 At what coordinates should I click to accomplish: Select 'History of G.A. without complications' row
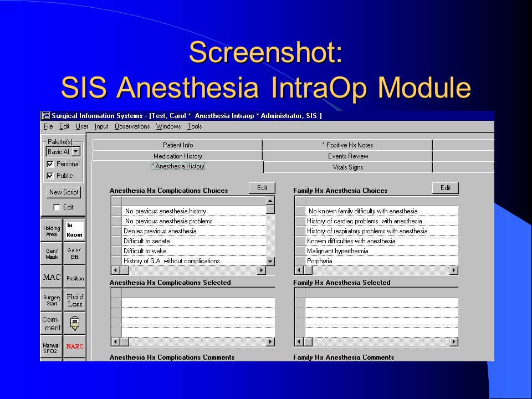click(194, 261)
